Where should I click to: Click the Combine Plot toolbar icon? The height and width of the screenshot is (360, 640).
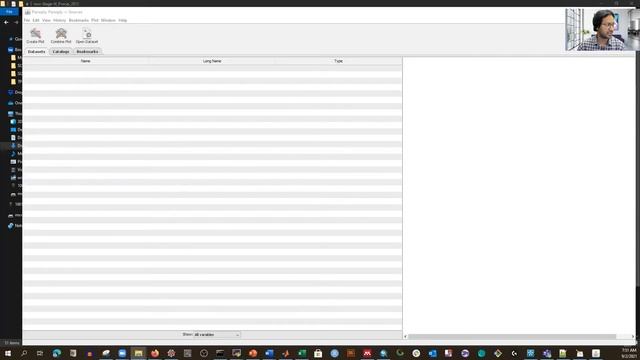tap(61, 36)
